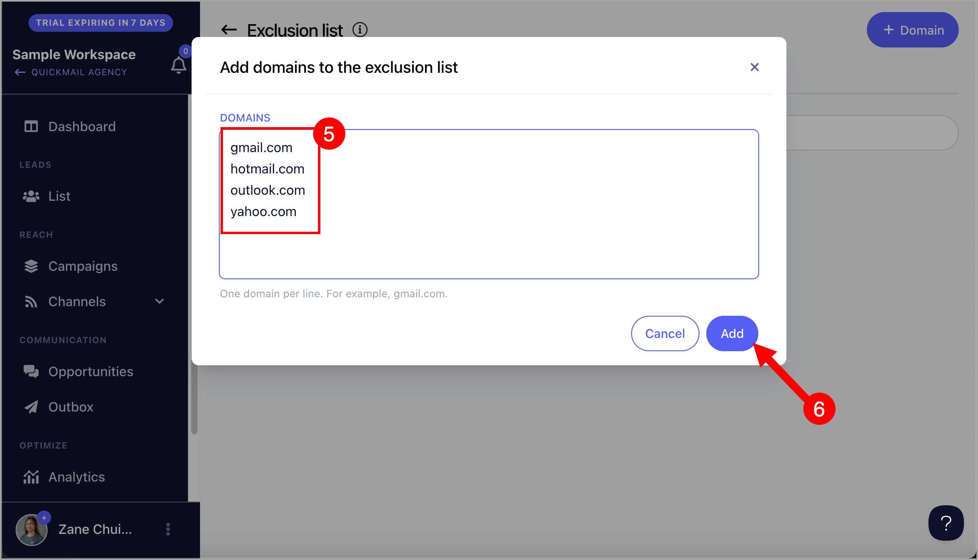Open the Campaigns page
The height and width of the screenshot is (560, 978).
[x=83, y=266]
